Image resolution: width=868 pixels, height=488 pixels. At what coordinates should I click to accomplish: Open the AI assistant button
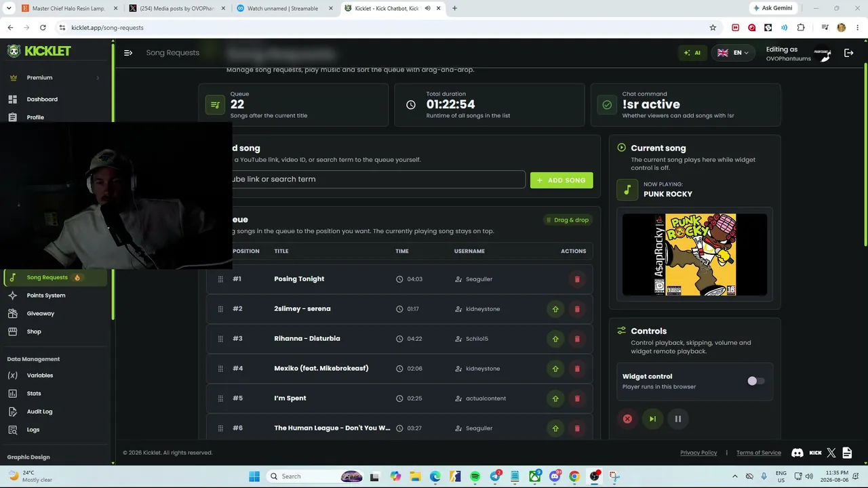tap(692, 53)
